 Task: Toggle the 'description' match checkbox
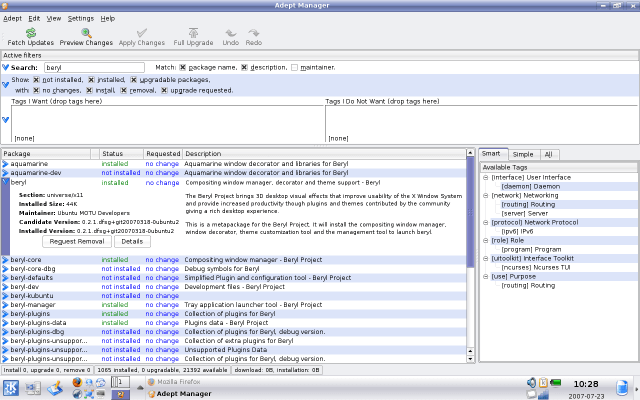pos(244,67)
